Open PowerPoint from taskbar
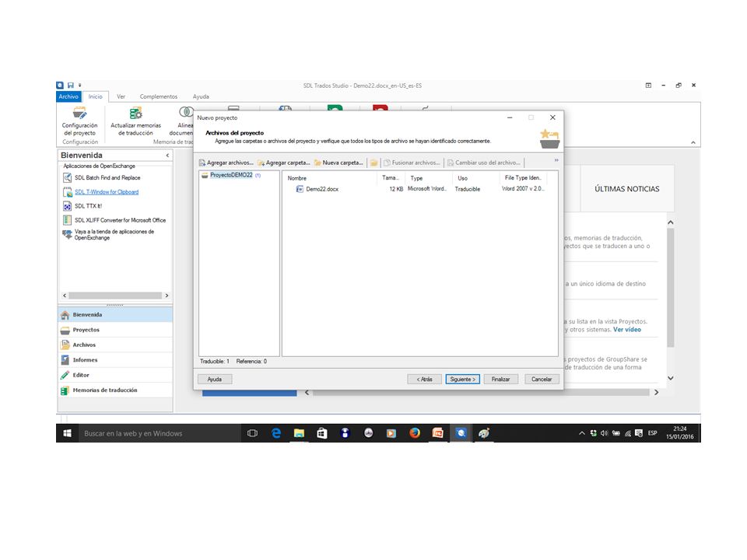747x560 pixels. point(437,433)
